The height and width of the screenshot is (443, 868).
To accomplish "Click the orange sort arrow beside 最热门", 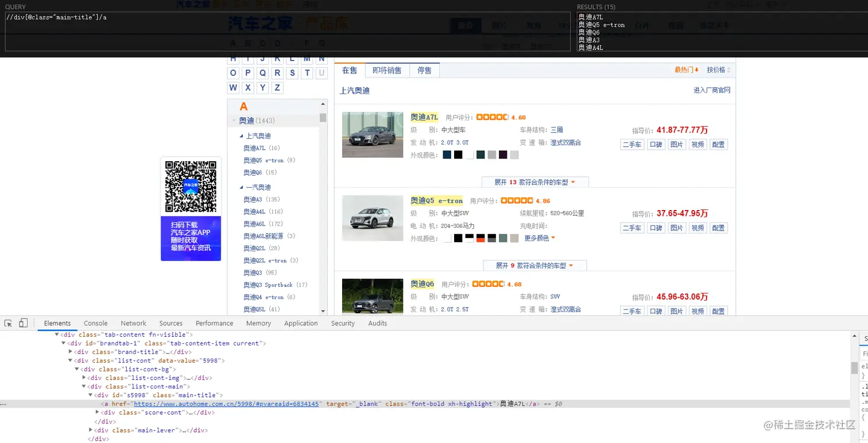I will coord(696,70).
